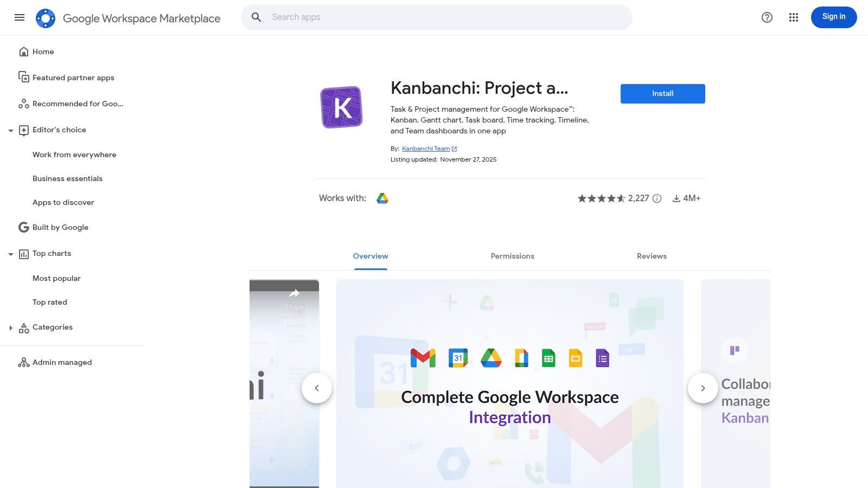Click the search magnifier icon
868x488 pixels.
(x=256, y=17)
